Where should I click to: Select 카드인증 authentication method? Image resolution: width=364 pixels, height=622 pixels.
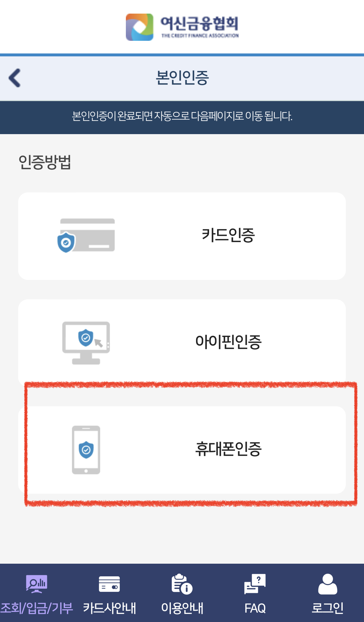point(182,236)
